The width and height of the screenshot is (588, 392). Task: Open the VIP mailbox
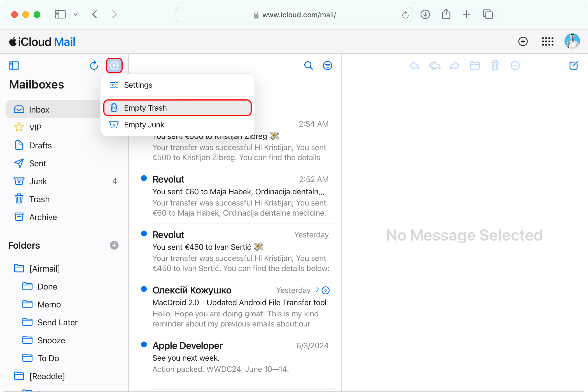(x=64, y=127)
